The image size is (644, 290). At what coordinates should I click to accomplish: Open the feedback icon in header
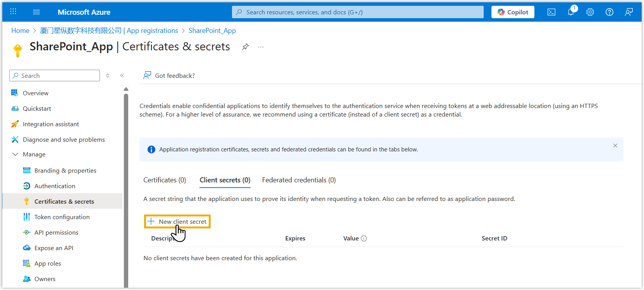point(629,12)
